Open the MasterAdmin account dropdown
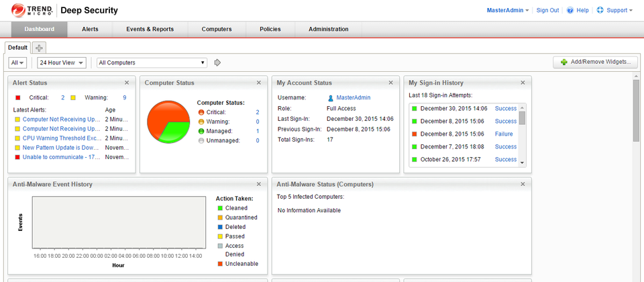The height and width of the screenshot is (282, 644). (508, 10)
